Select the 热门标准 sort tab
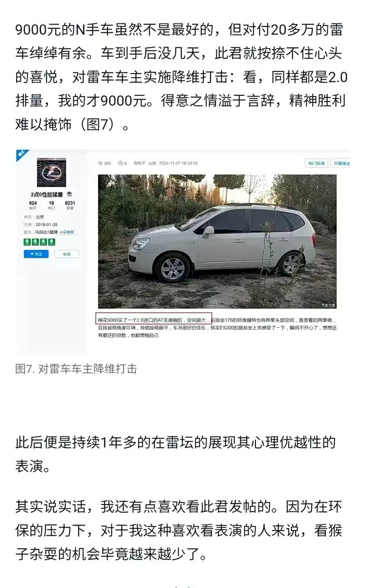The width and height of the screenshot is (365, 588). pyautogui.click(x=317, y=163)
